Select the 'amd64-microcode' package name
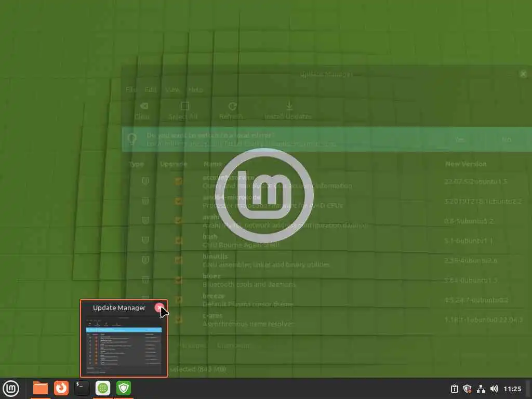Image resolution: width=532 pixels, height=399 pixels. (231, 197)
